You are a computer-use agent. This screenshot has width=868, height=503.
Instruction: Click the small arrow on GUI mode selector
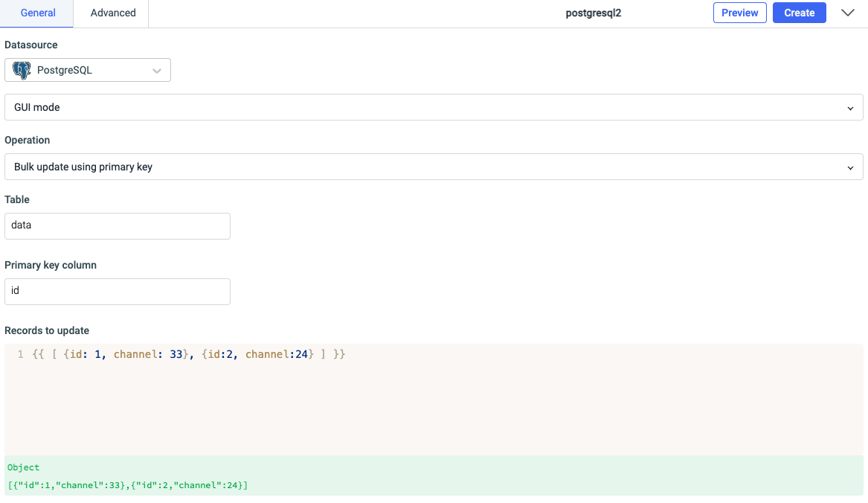pyautogui.click(x=850, y=108)
